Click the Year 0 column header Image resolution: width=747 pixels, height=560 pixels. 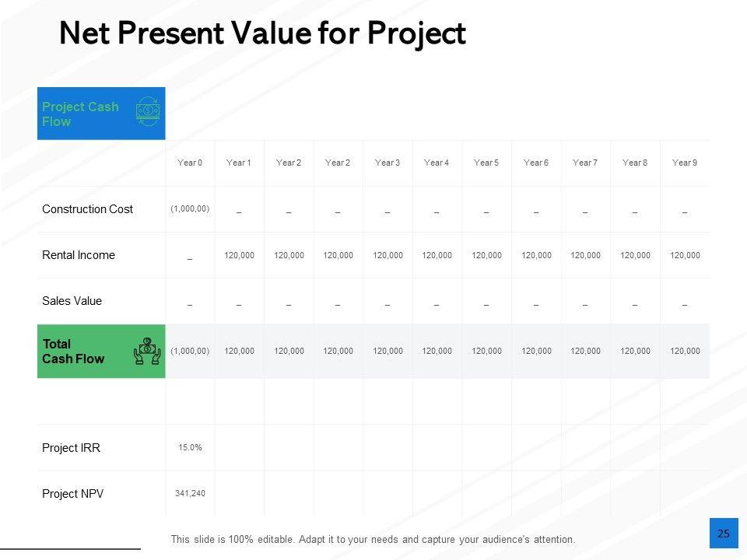click(x=190, y=163)
